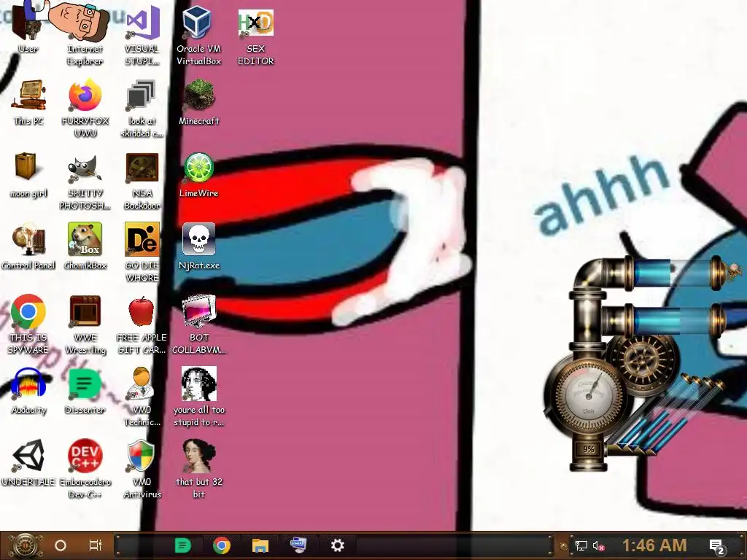Launch Minecraft from the desktop

coord(198,102)
